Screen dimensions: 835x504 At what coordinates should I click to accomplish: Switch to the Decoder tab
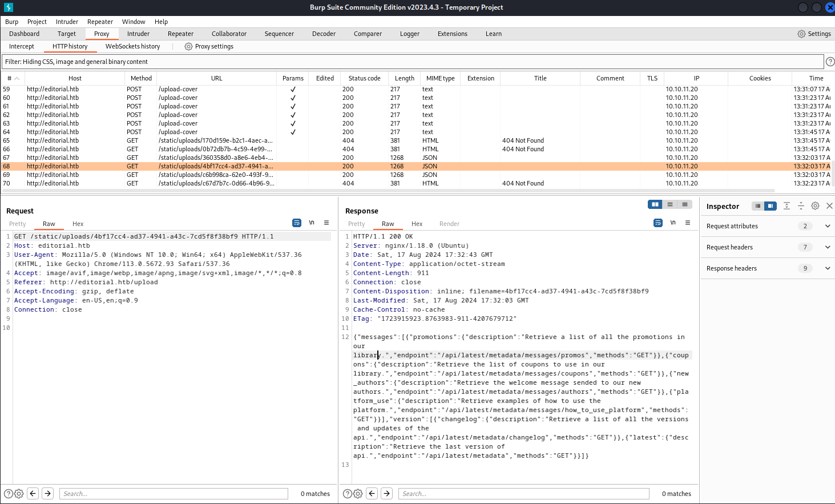(324, 34)
